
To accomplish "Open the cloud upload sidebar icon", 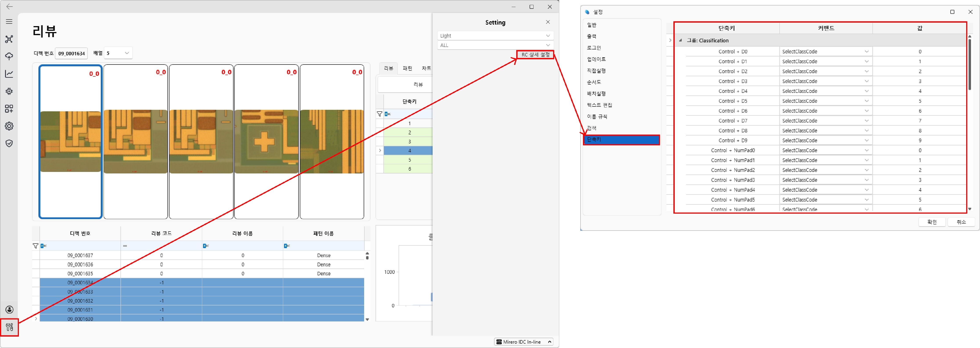I will point(9,56).
